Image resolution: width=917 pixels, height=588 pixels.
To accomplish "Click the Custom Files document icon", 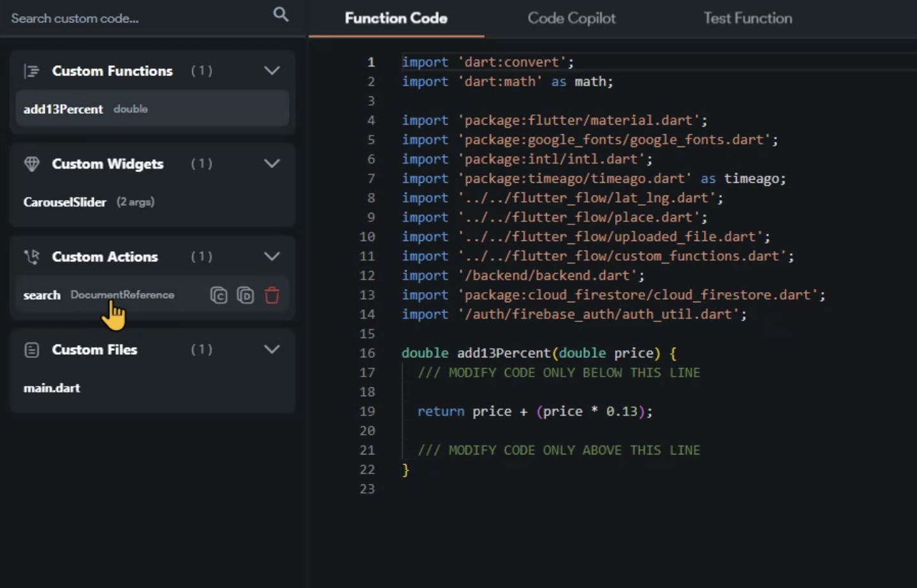I will (31, 350).
